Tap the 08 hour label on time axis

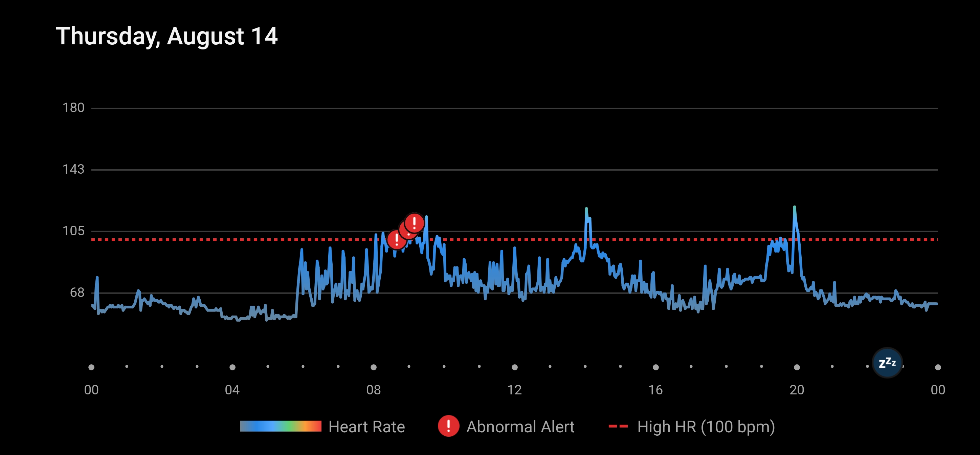(373, 390)
